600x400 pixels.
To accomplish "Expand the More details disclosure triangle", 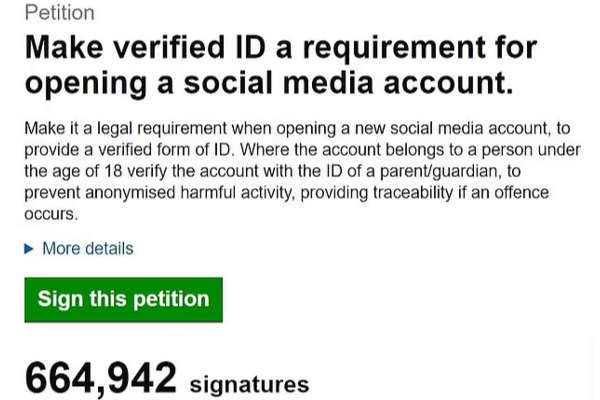I will click(x=29, y=249).
